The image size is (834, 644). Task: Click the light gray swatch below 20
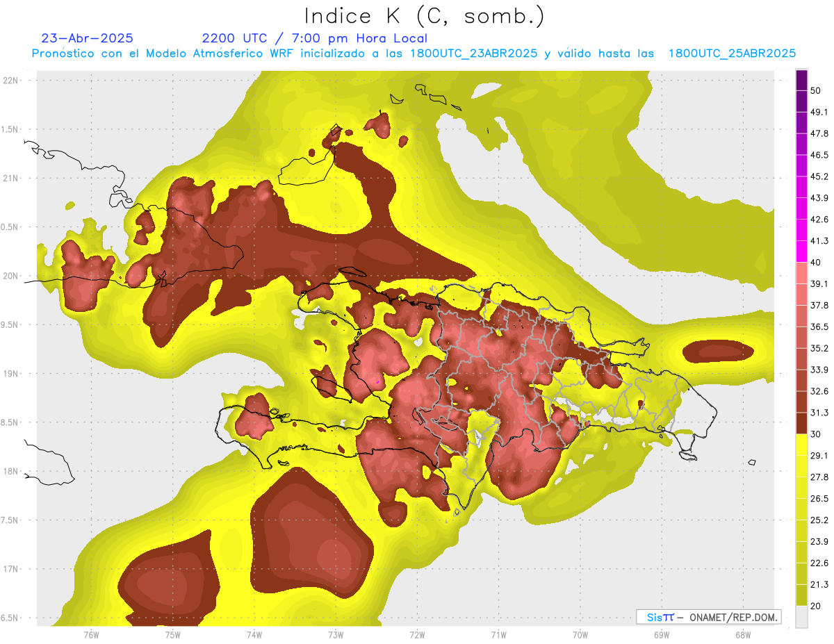click(x=801, y=616)
